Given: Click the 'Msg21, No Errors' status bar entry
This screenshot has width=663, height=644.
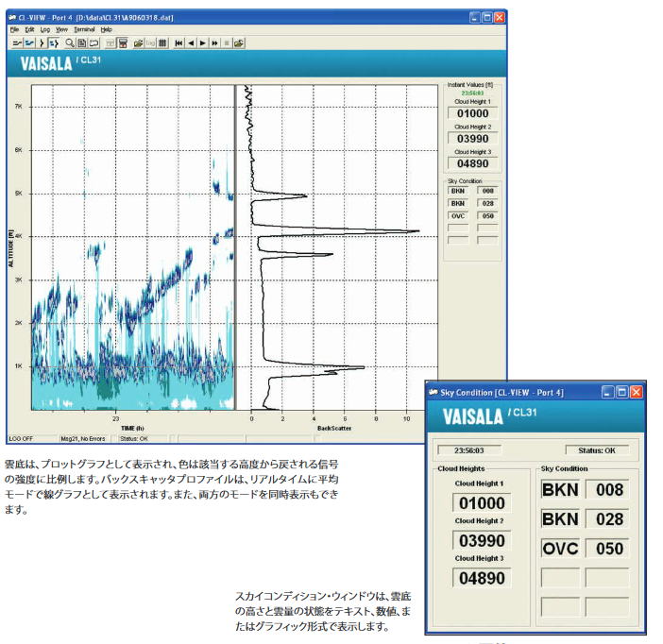Looking at the screenshot, I should click(x=83, y=438).
